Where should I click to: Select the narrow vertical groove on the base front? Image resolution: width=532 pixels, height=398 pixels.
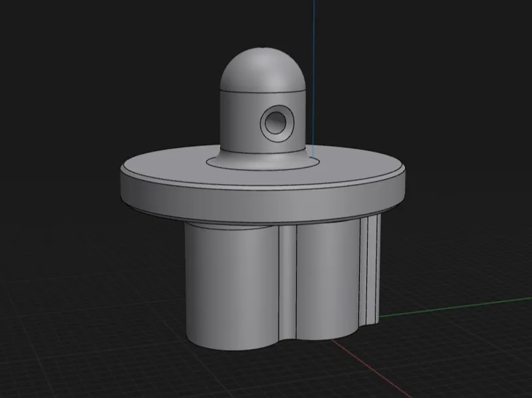pyautogui.click(x=287, y=283)
